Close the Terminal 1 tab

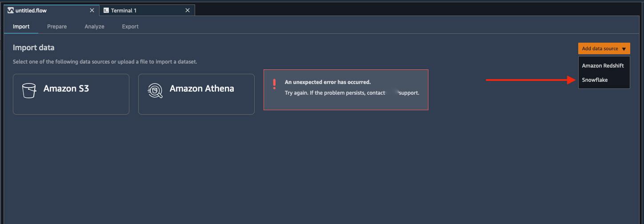click(188, 10)
